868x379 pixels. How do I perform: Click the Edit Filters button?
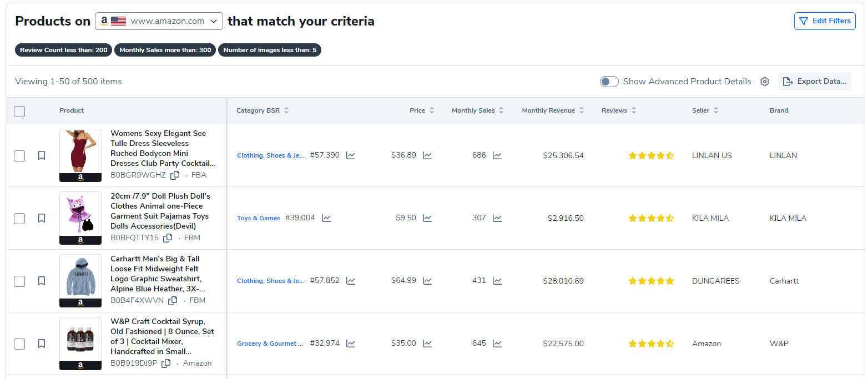[825, 21]
